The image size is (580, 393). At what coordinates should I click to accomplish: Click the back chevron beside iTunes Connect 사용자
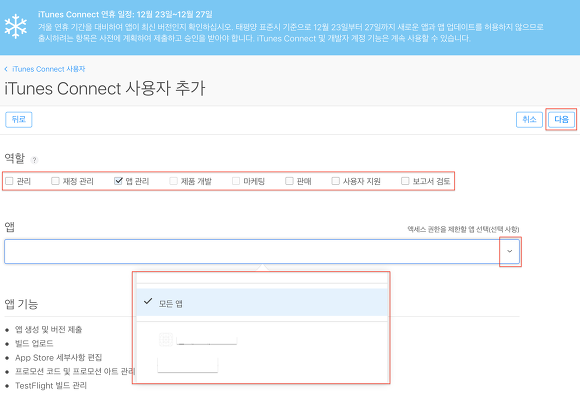click(6, 69)
